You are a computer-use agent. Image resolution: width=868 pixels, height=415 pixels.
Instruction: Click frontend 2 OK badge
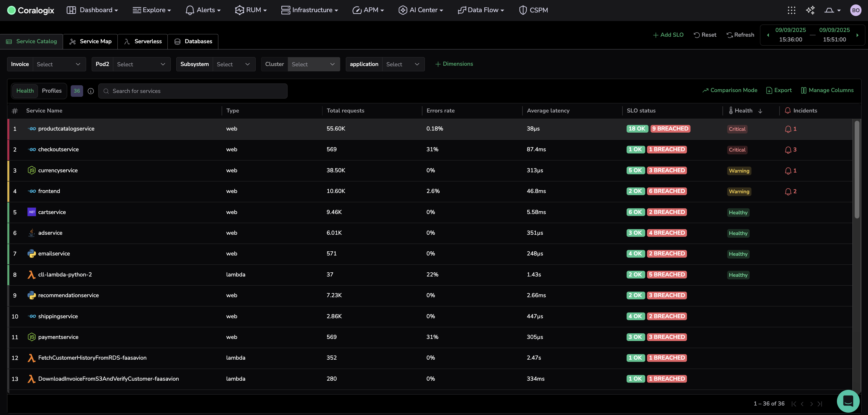635,191
